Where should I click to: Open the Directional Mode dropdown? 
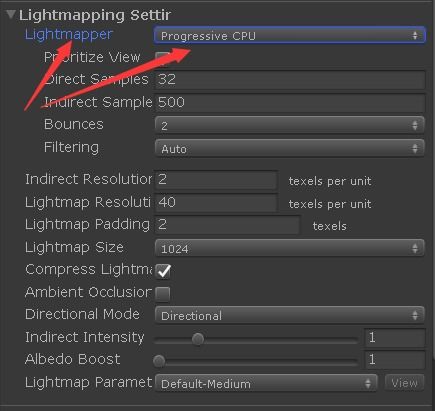click(290, 315)
